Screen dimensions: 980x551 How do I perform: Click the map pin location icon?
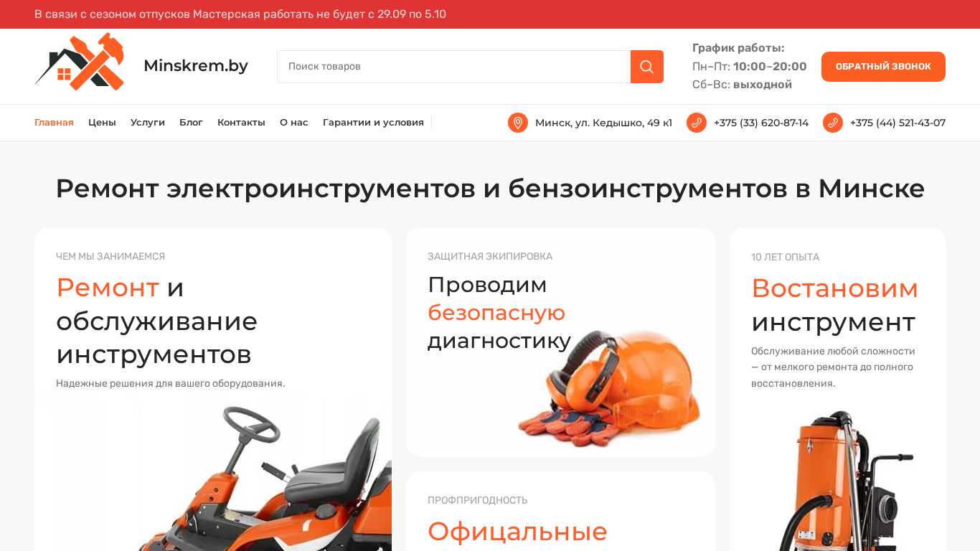click(518, 123)
